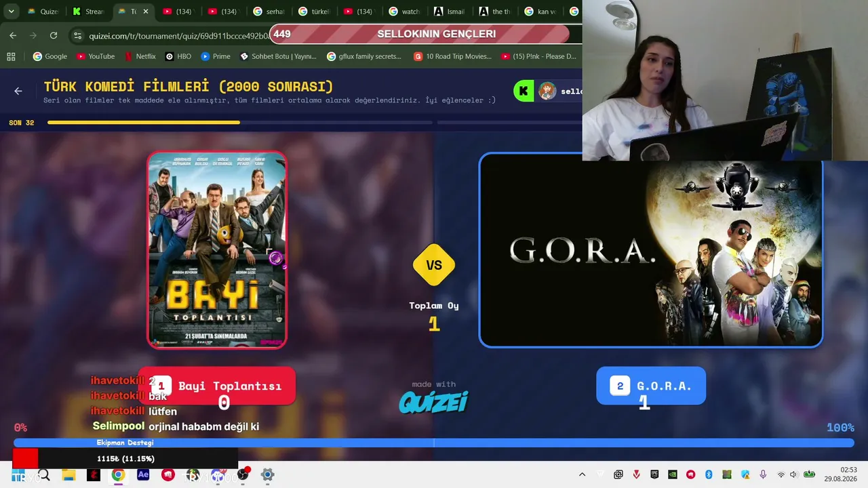Open the Chrome apps grid shortcut
868x488 pixels.
point(11,56)
